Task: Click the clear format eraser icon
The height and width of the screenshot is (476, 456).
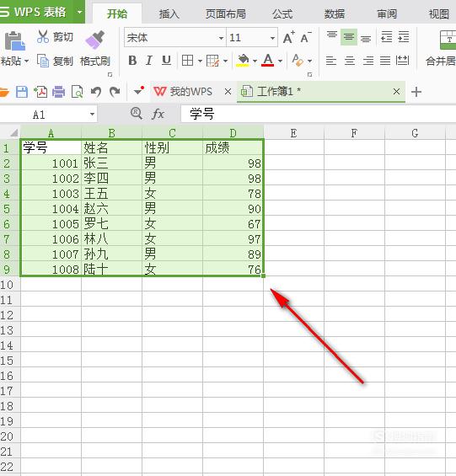Action: tap(298, 61)
